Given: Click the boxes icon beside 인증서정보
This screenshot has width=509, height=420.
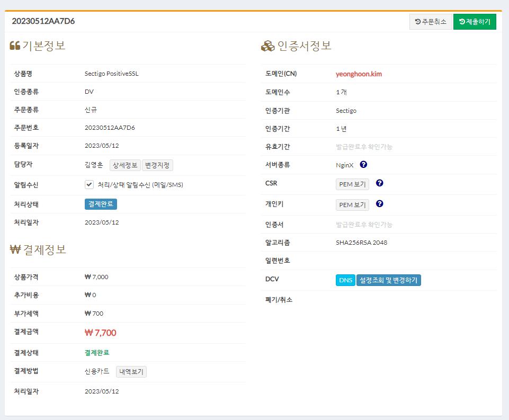Looking at the screenshot, I should [x=267, y=46].
